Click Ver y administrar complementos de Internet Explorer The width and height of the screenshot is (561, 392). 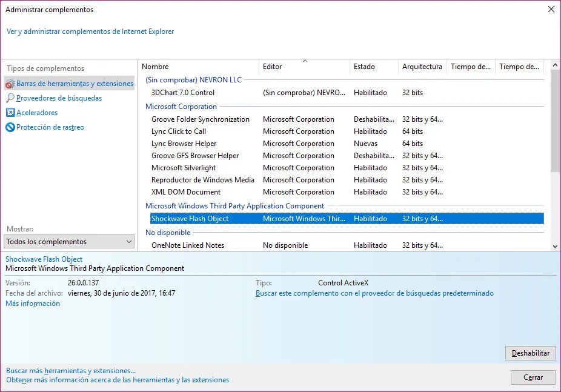pos(90,32)
